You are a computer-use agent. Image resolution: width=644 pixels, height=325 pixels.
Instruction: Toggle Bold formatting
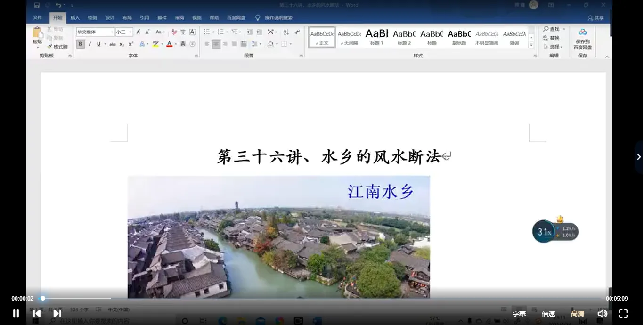pyautogui.click(x=80, y=44)
